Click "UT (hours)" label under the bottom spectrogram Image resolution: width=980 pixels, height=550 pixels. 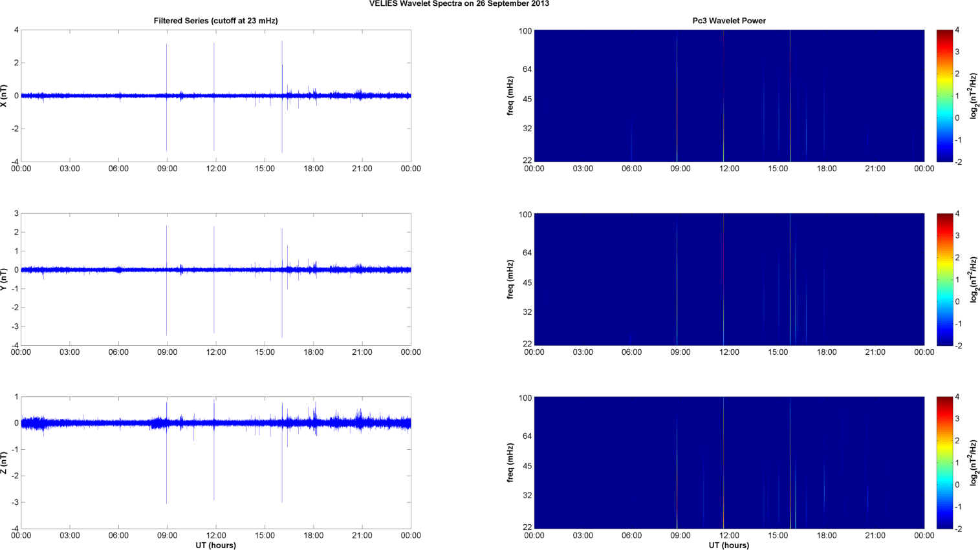coord(729,545)
